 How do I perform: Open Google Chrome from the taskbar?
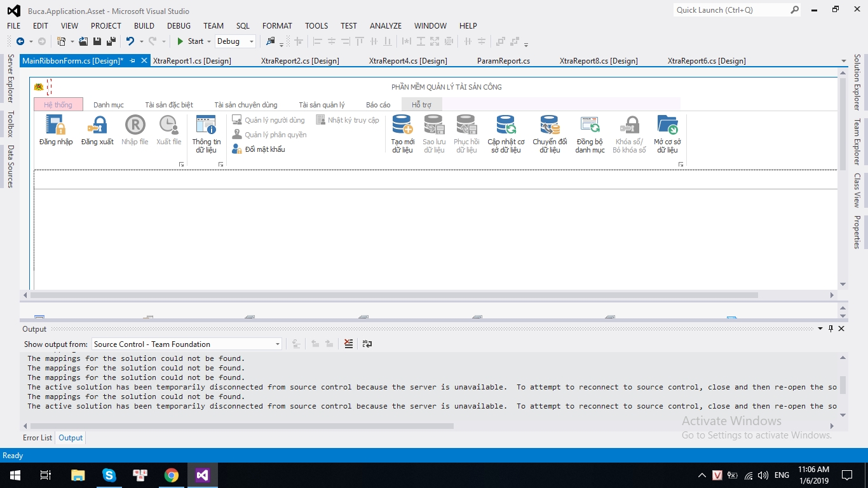pyautogui.click(x=172, y=475)
